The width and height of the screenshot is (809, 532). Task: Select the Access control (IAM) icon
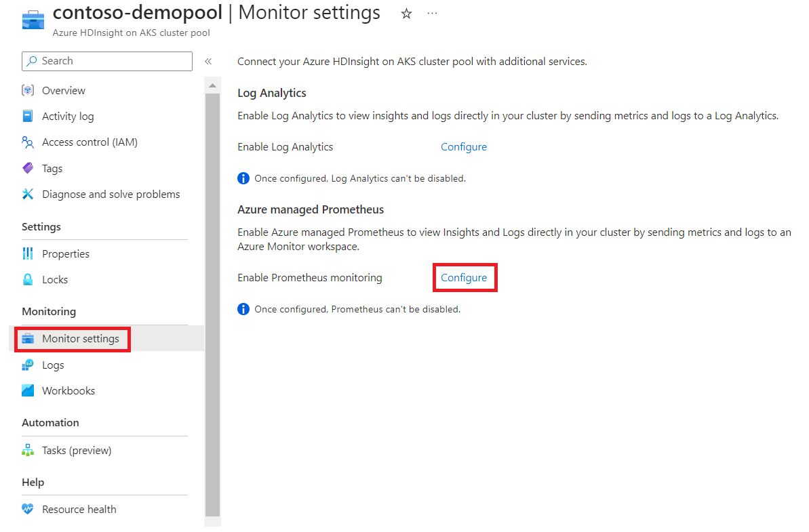pyautogui.click(x=28, y=142)
